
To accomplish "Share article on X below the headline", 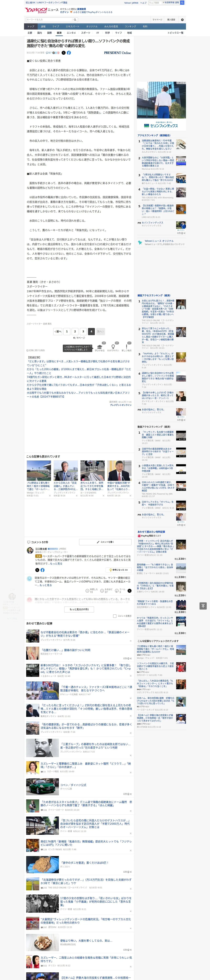I will (x=63, y=53).
